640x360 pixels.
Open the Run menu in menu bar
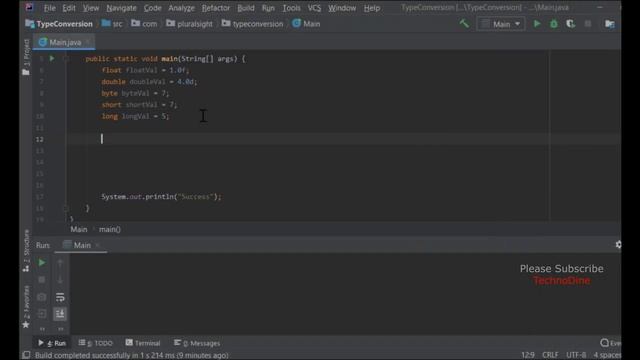268,8
